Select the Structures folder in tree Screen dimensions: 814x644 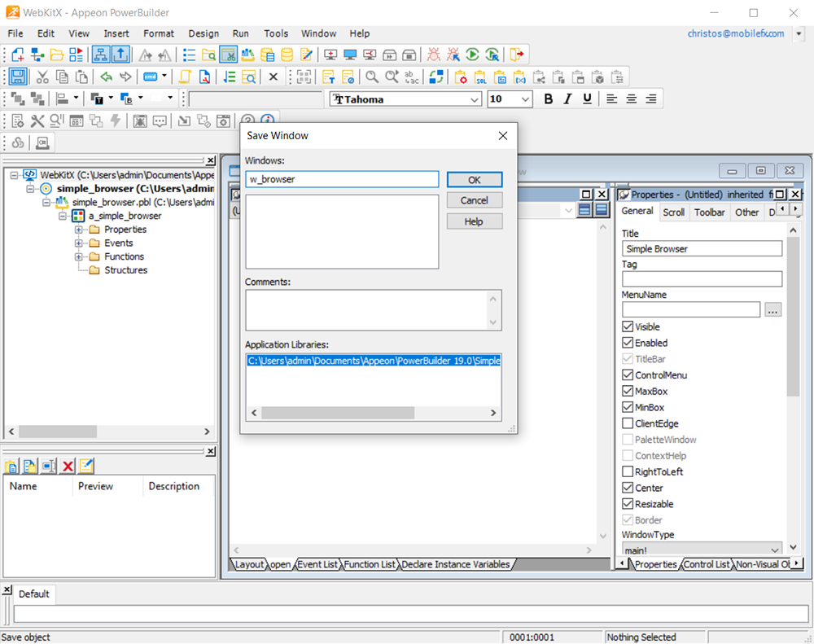[x=125, y=270]
